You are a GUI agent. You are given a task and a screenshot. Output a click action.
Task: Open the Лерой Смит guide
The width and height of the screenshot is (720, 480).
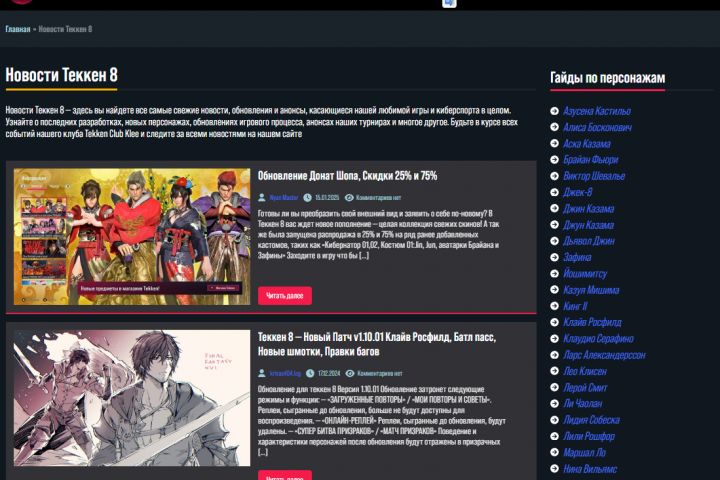coord(585,388)
